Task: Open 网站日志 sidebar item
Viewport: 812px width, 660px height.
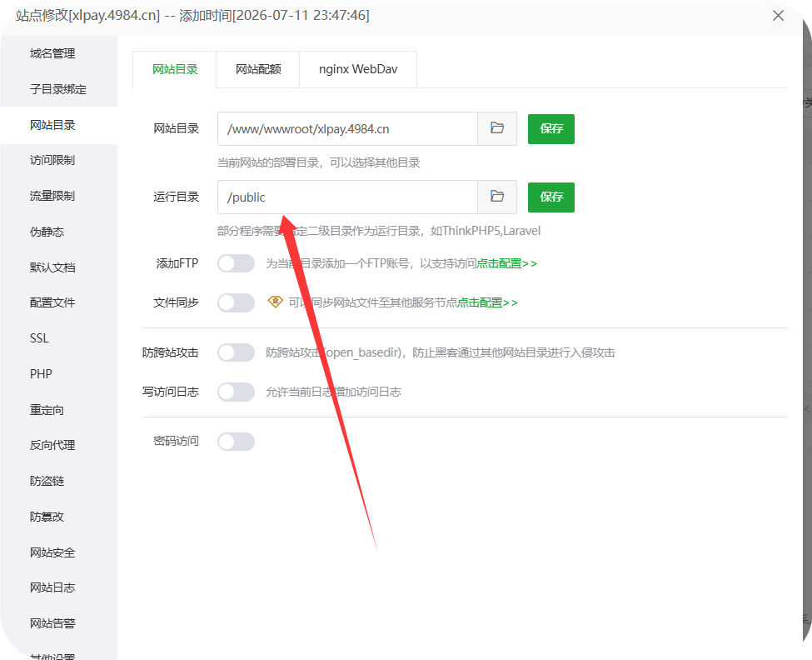Action: 52,587
